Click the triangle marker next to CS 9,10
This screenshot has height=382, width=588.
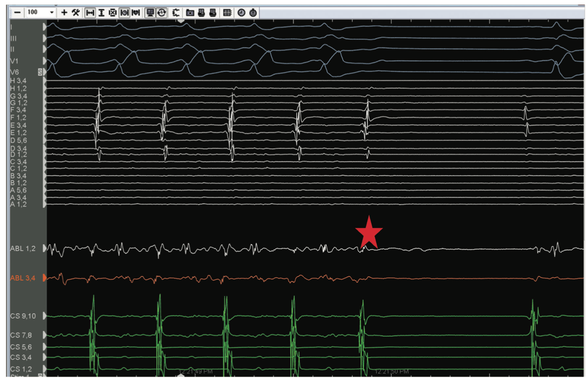click(x=44, y=316)
